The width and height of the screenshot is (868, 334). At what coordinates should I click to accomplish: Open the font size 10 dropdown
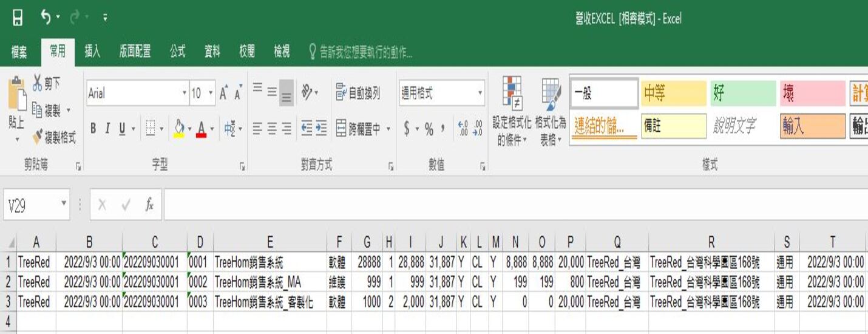pos(211,94)
